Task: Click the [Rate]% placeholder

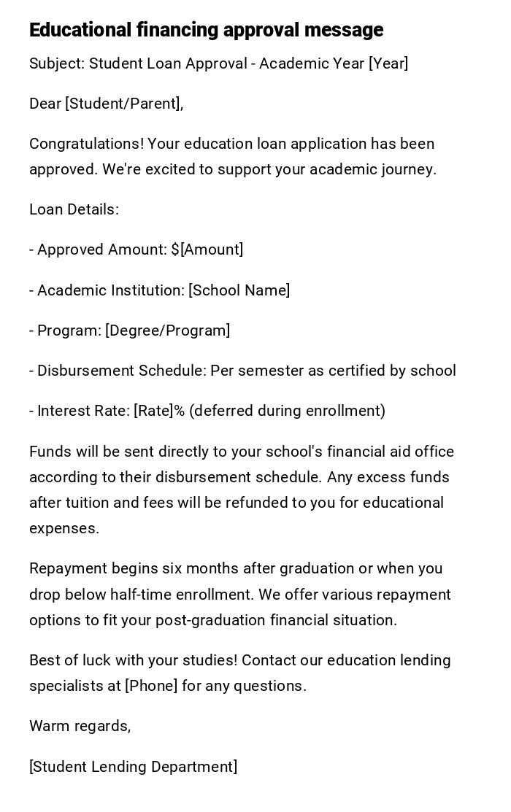Action: point(159,411)
